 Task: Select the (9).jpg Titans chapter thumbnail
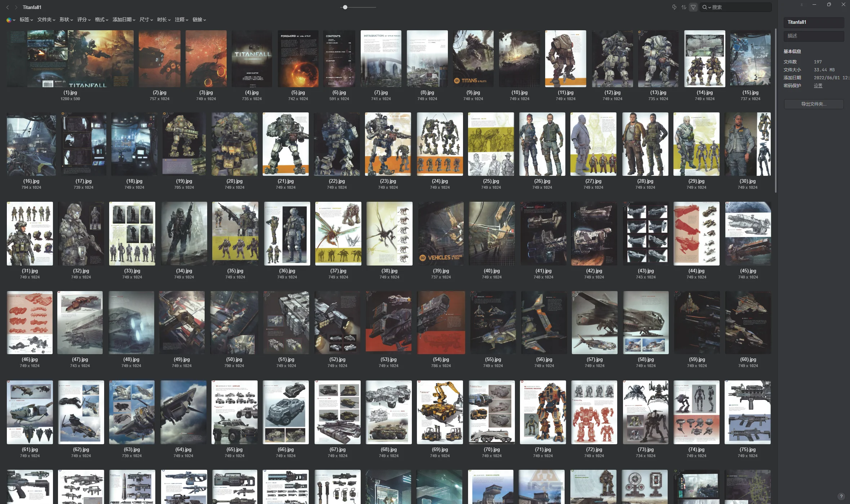pyautogui.click(x=473, y=59)
